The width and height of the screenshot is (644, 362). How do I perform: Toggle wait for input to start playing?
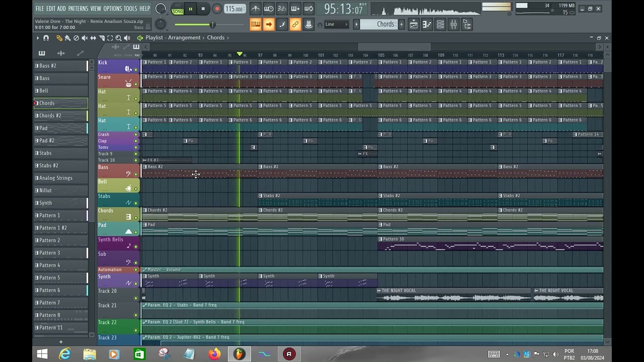click(x=269, y=9)
